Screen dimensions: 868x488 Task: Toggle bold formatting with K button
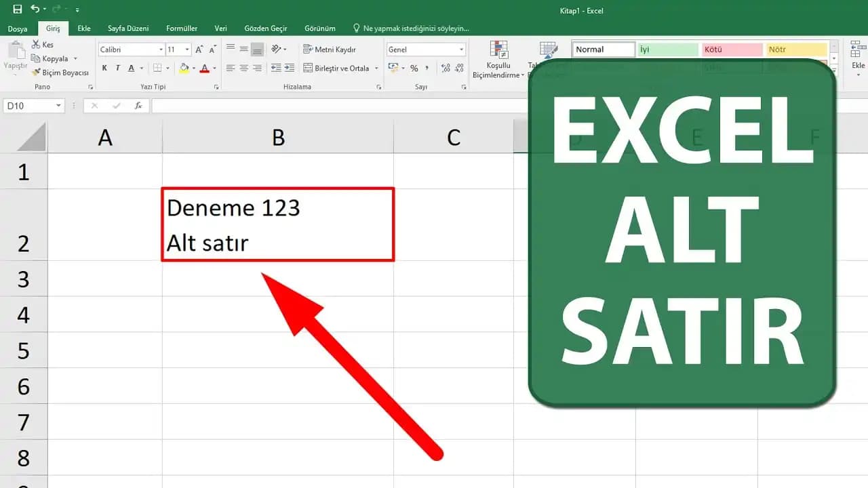[x=104, y=68]
